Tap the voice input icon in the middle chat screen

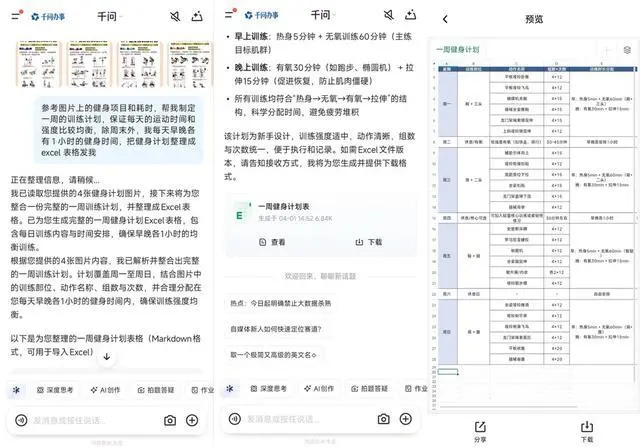pyautogui.click(x=235, y=419)
